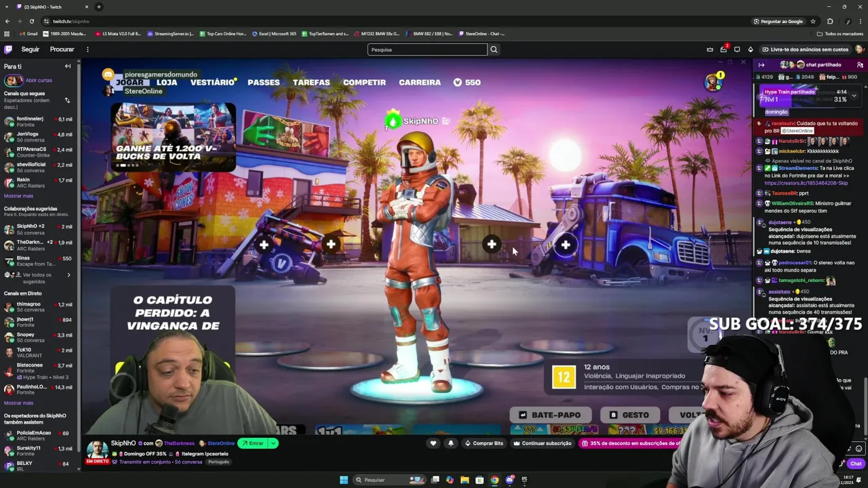
Task: Open TcK10 VALORANT channel
Action: pos(39,352)
